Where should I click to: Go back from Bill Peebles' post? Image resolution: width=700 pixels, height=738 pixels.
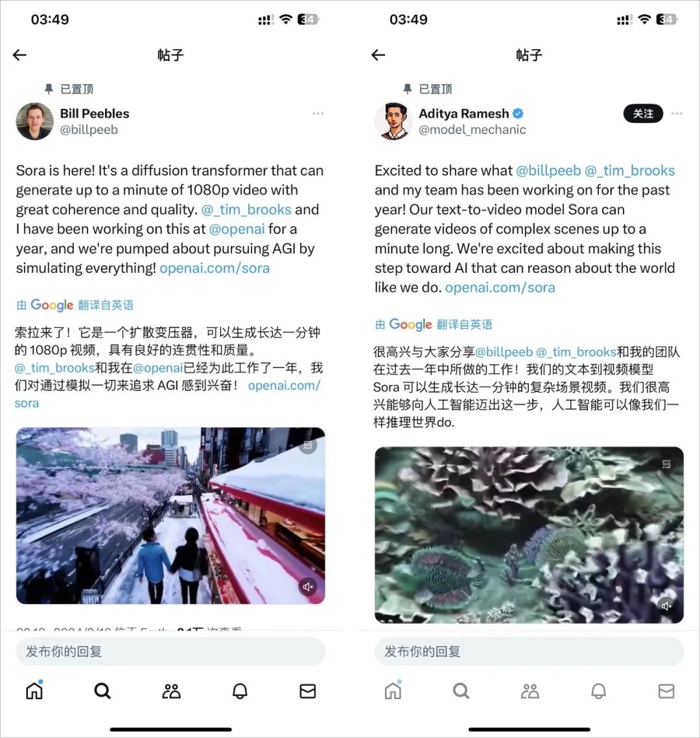coord(19,55)
